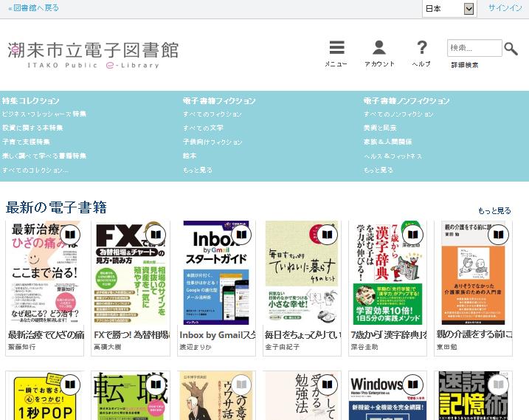The image size is (529, 420).
Task: Open すべての文学 category
Action: (203, 128)
